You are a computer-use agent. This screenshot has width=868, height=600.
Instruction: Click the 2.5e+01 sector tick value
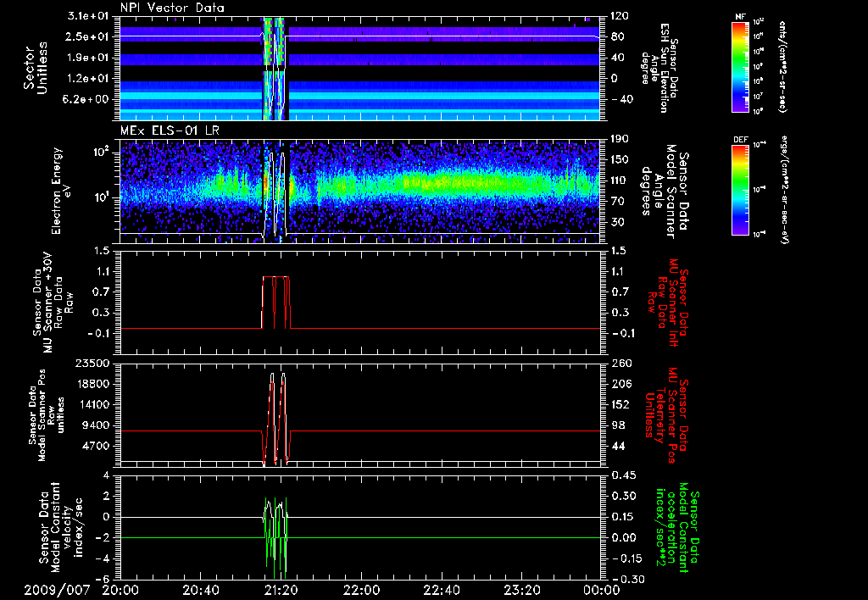(x=89, y=36)
